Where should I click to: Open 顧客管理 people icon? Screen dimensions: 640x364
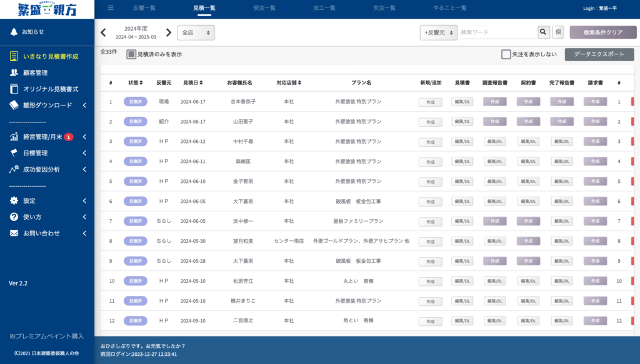pyautogui.click(x=14, y=72)
